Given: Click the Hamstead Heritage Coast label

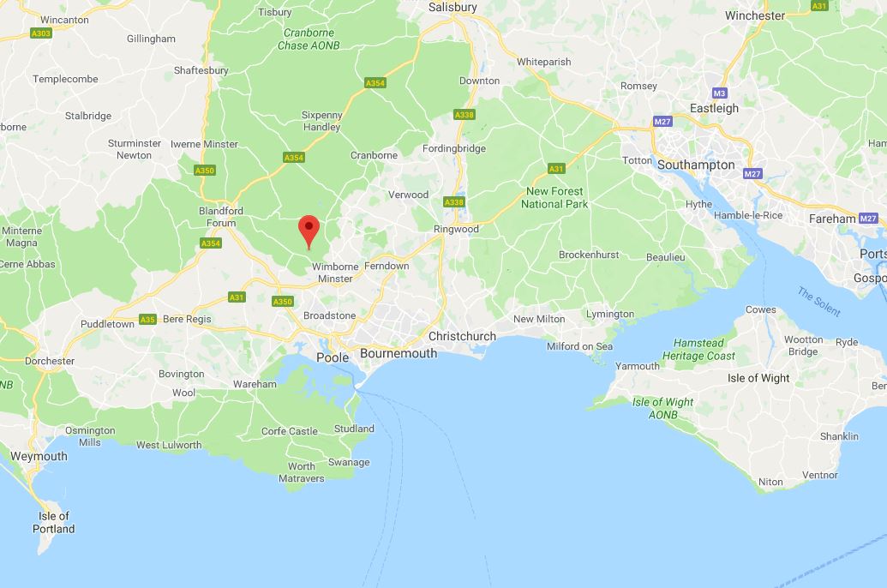Looking at the screenshot, I should pyautogui.click(x=698, y=349).
